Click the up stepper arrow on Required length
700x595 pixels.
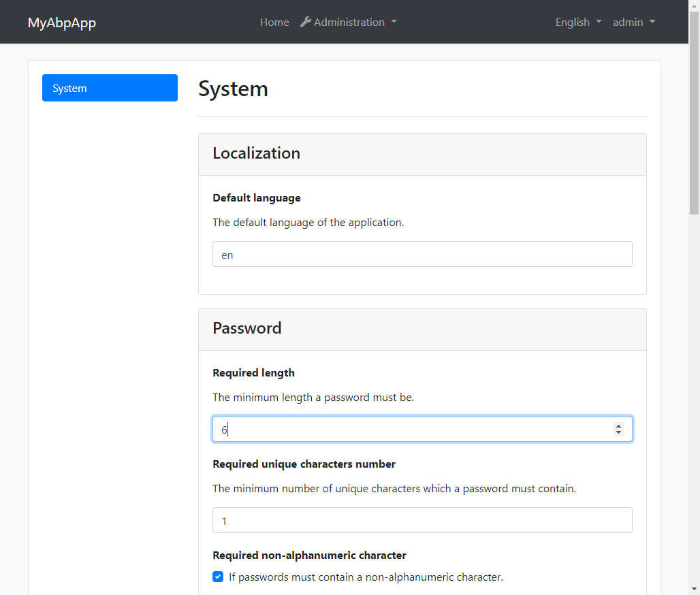pyautogui.click(x=618, y=425)
